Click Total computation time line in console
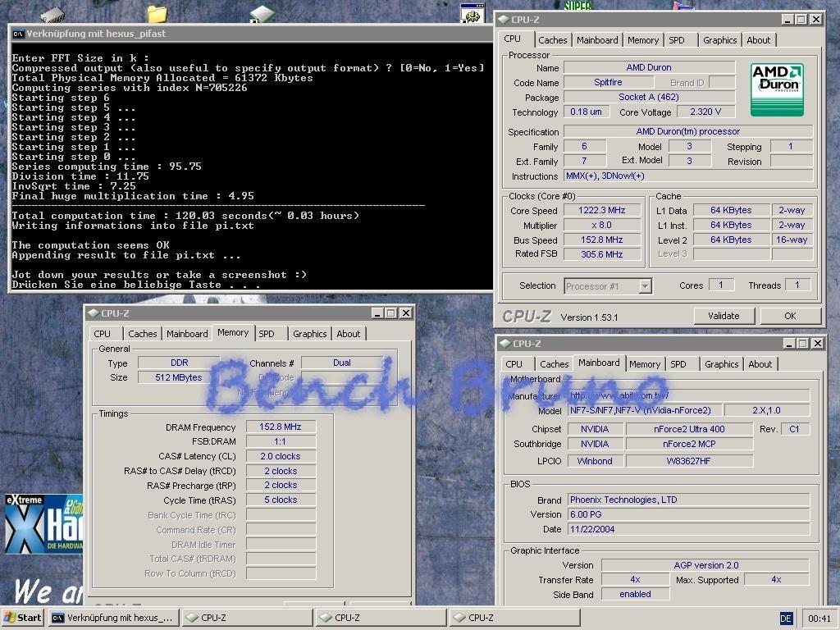840x630 pixels. 185,216
